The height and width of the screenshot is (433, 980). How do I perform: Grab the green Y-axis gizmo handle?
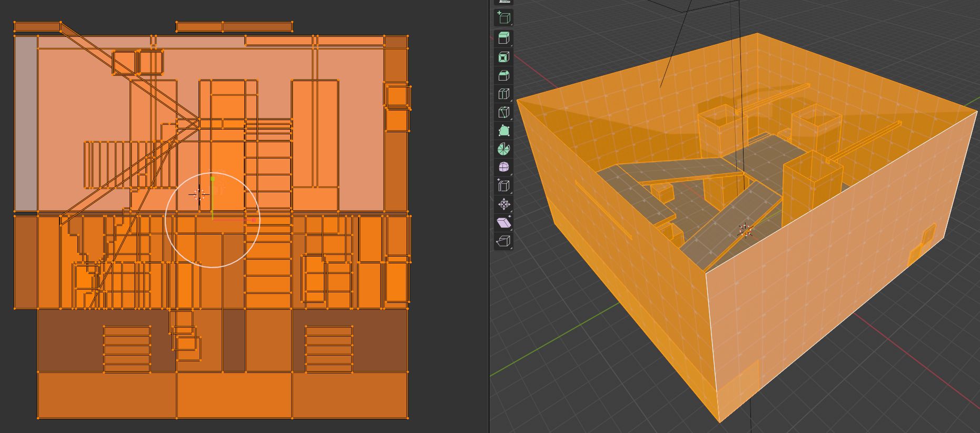click(213, 180)
